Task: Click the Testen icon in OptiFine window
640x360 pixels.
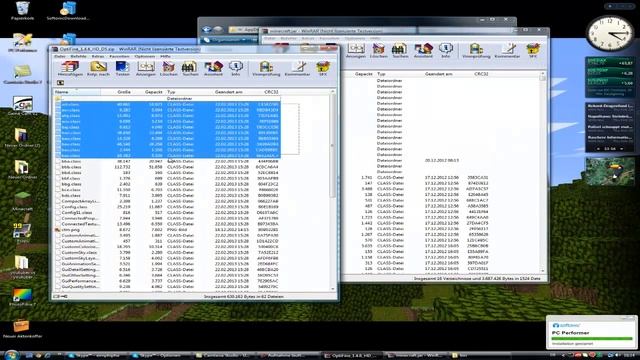Action: [x=122, y=68]
